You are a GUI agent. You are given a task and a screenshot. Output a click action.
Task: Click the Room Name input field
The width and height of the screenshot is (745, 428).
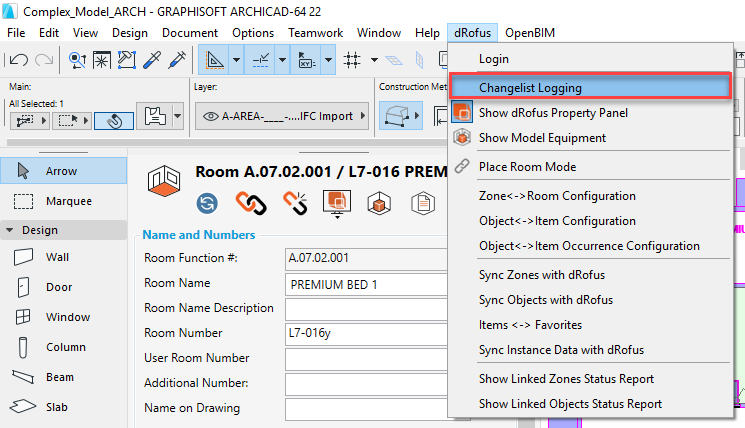pos(364,283)
